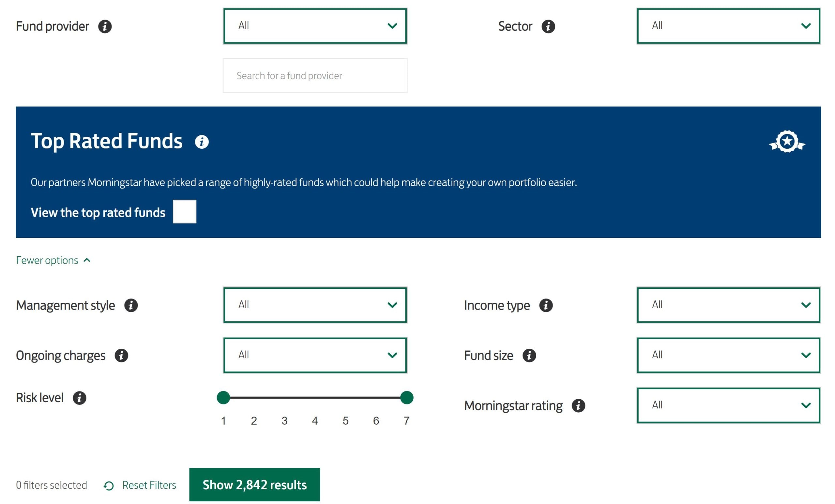
Task: Open the Ongoing charges dropdown
Action: click(315, 356)
